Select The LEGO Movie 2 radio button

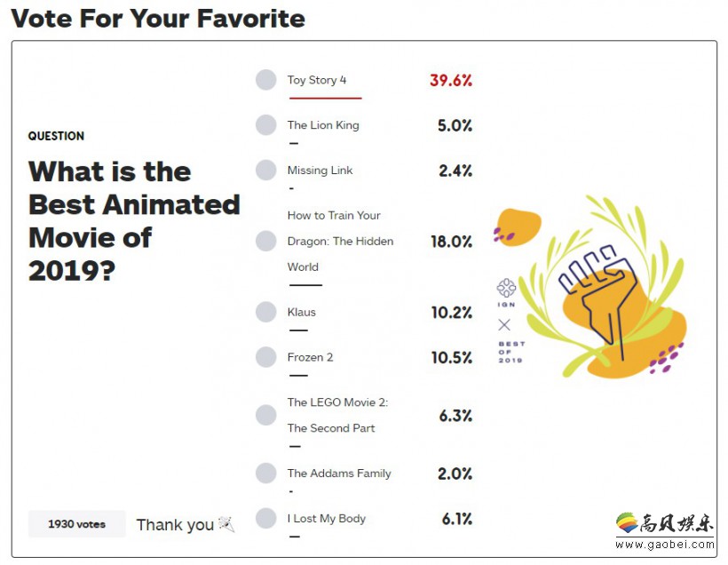coord(266,415)
